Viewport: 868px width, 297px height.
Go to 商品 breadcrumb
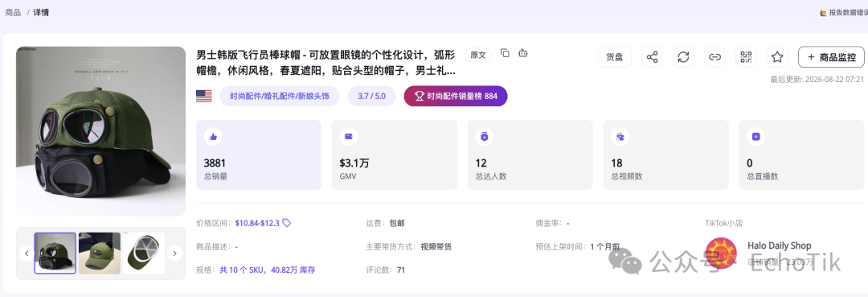click(x=14, y=11)
